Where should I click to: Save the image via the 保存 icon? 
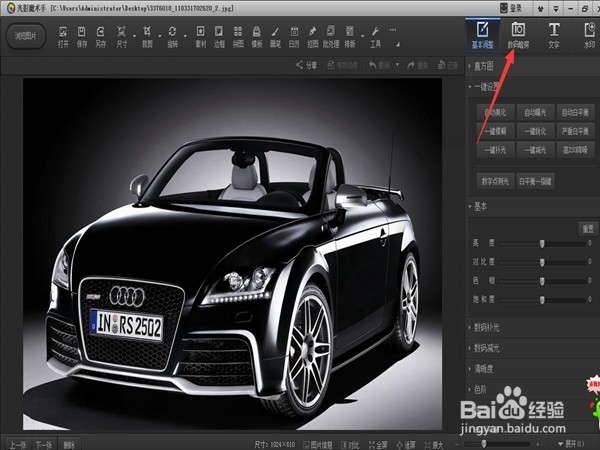[82, 37]
